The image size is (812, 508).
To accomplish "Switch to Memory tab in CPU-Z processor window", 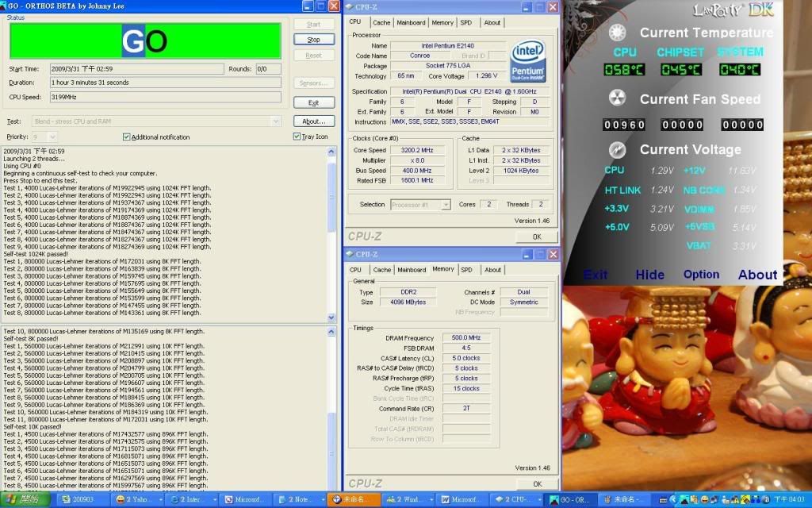I will click(x=442, y=23).
